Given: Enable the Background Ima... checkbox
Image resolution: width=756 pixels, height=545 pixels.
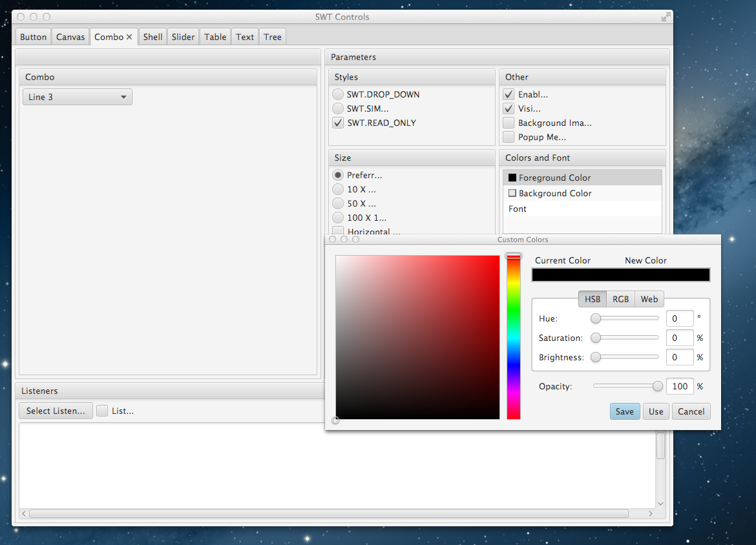Looking at the screenshot, I should (x=508, y=123).
